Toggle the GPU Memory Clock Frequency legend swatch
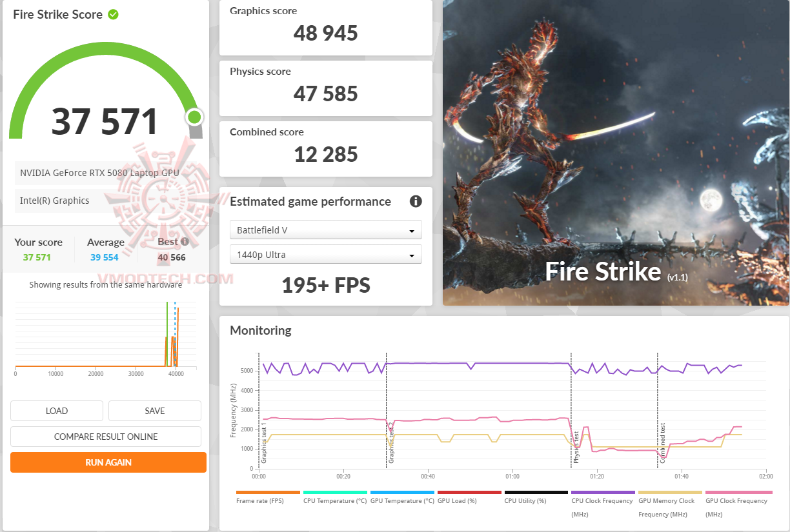Image resolution: width=790 pixels, height=532 pixels. (x=671, y=492)
